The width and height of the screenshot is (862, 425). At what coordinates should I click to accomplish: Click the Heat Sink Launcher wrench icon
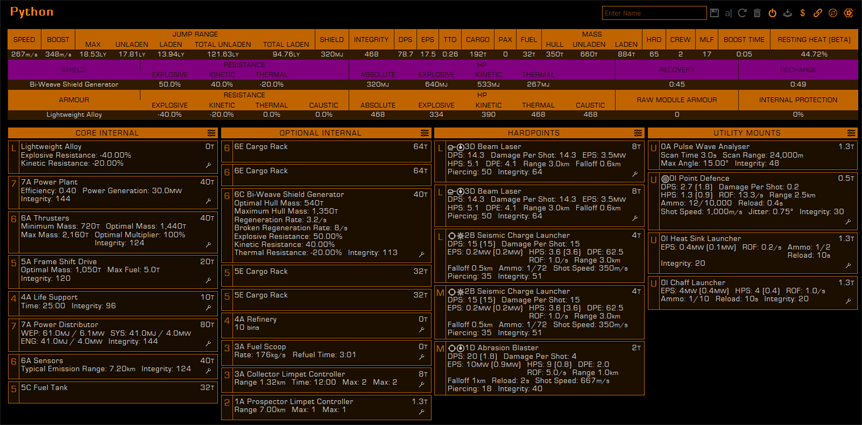(849, 266)
